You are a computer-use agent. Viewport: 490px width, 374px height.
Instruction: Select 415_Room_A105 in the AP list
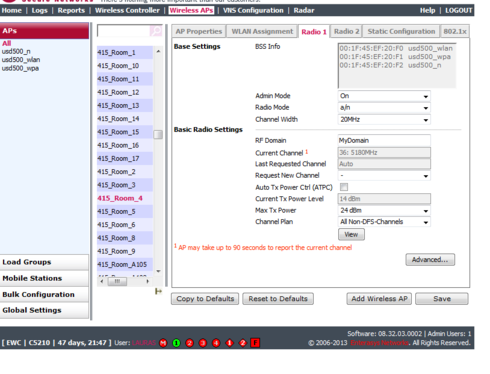125,265
